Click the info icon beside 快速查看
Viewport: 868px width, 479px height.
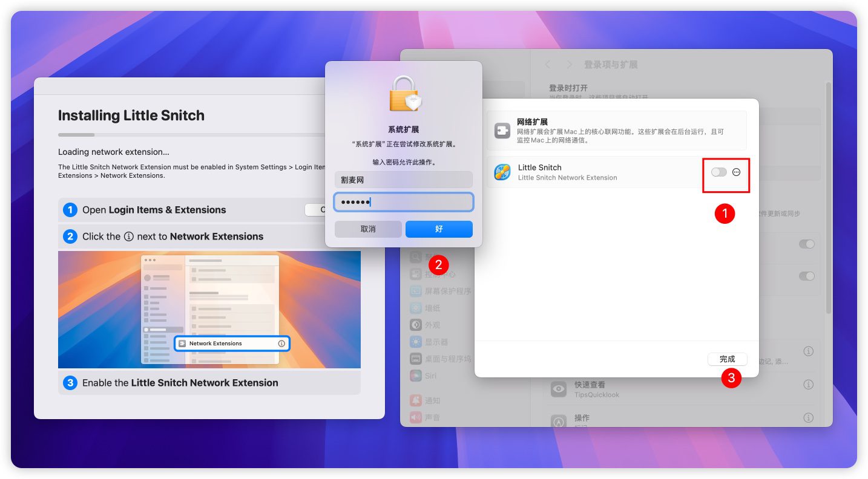pos(808,385)
